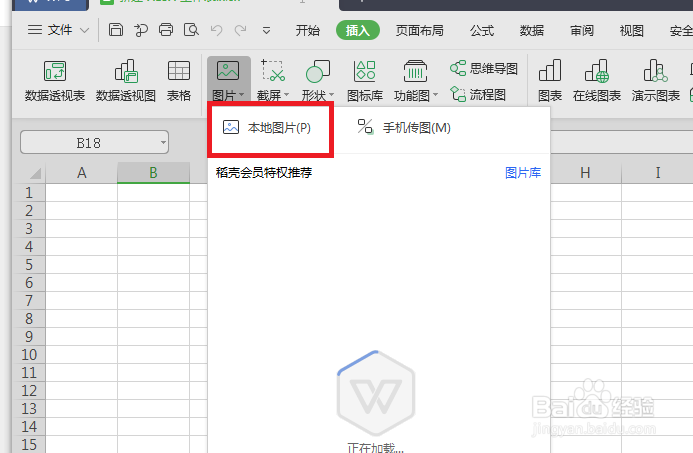693x453 pixels.
Task: Click cell A3
Action: 81,228
